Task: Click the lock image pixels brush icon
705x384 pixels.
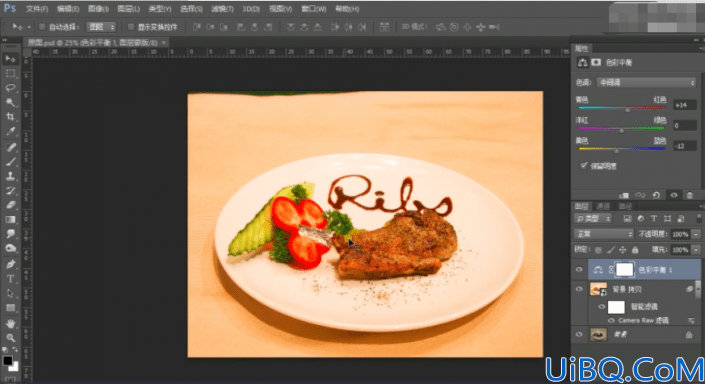Action: [611, 250]
